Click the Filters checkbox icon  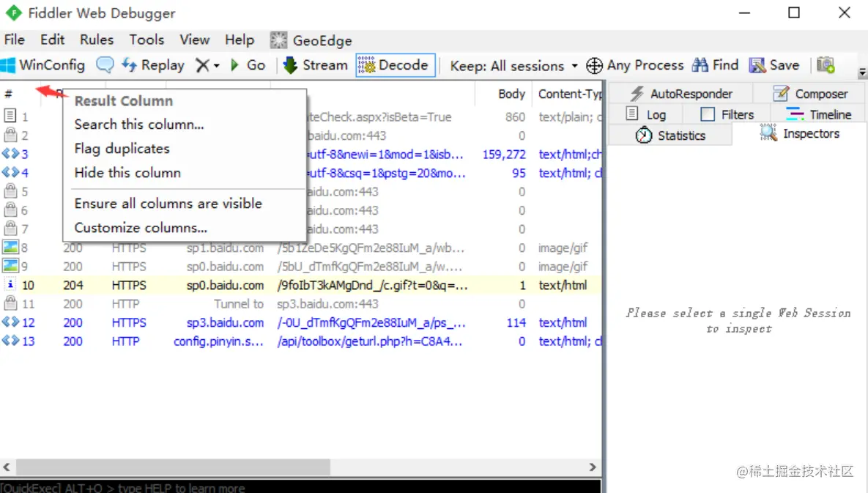708,114
